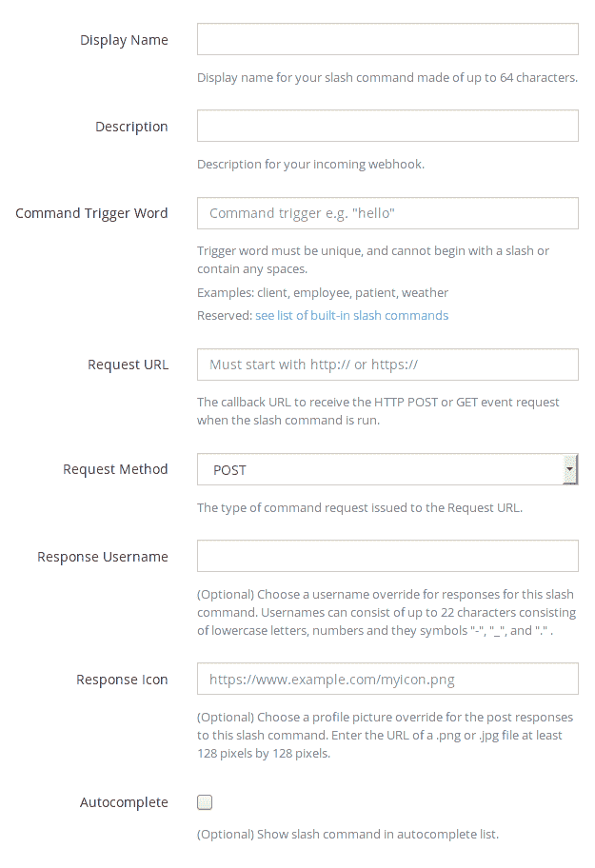Click the Description label

[131, 126]
